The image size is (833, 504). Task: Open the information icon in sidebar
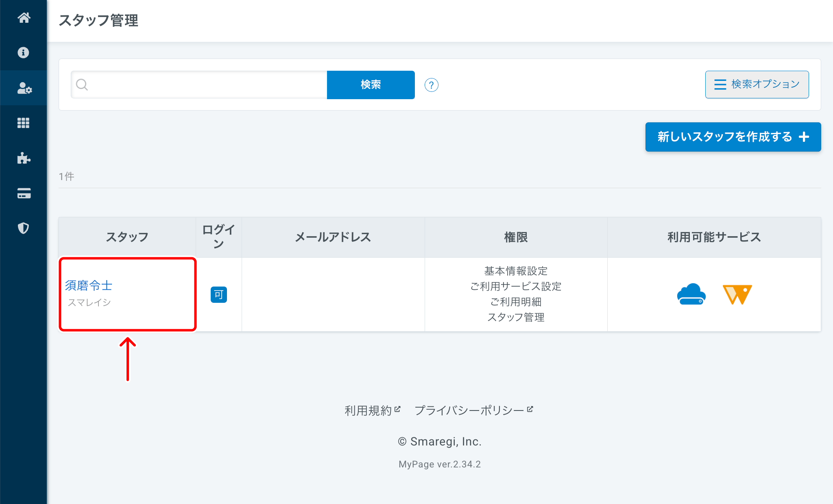(x=24, y=53)
